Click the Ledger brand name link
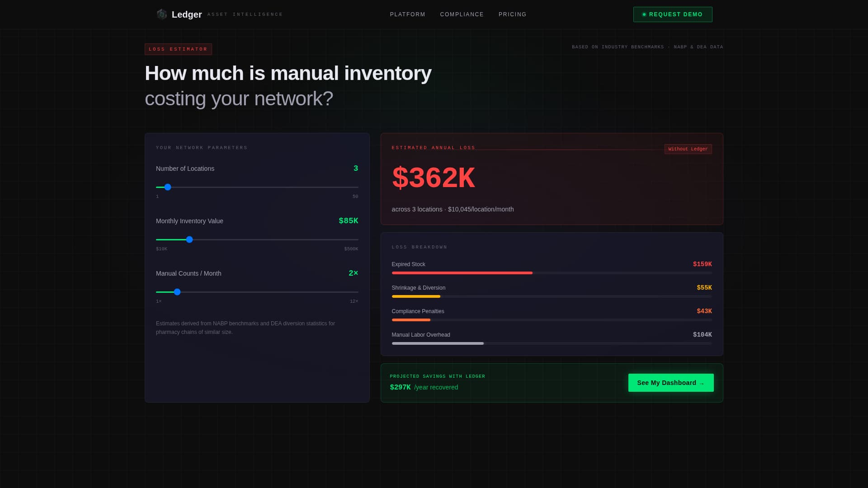Image resolution: width=868 pixels, height=488 pixels. tap(187, 14)
